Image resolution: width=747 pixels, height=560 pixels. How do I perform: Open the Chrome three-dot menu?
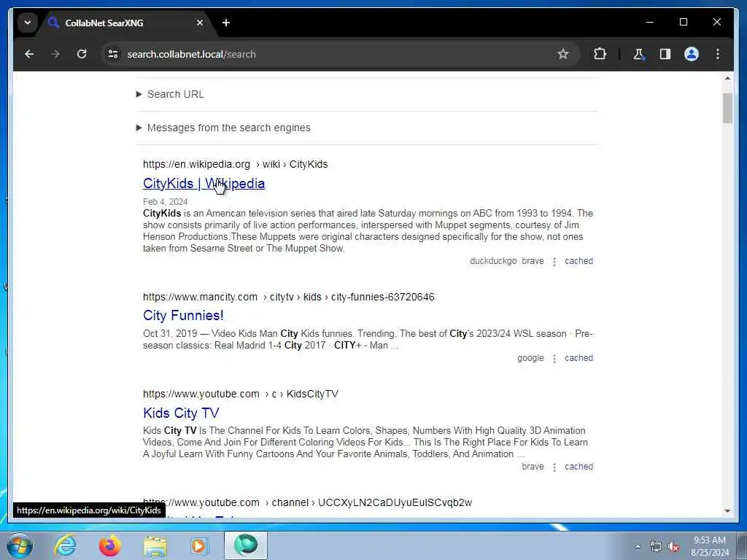tap(718, 54)
